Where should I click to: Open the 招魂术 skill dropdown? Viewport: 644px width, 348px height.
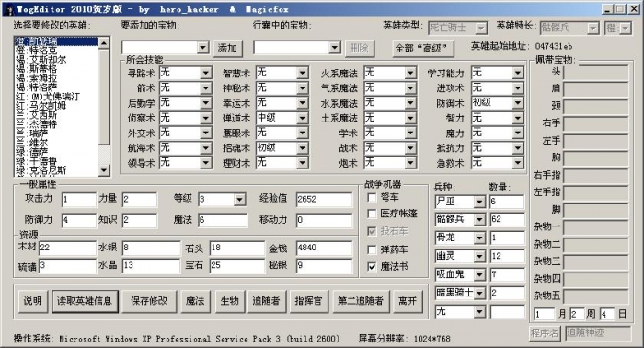pyautogui.click(x=303, y=148)
